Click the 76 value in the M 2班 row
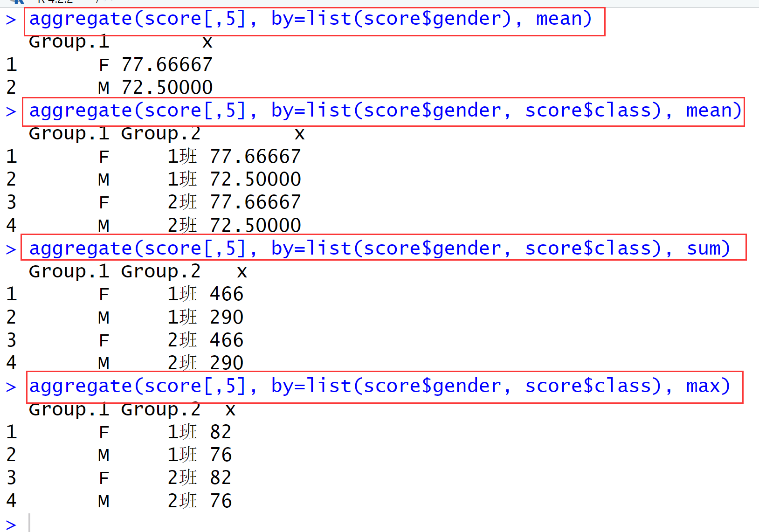The width and height of the screenshot is (759, 532). pyautogui.click(x=221, y=501)
